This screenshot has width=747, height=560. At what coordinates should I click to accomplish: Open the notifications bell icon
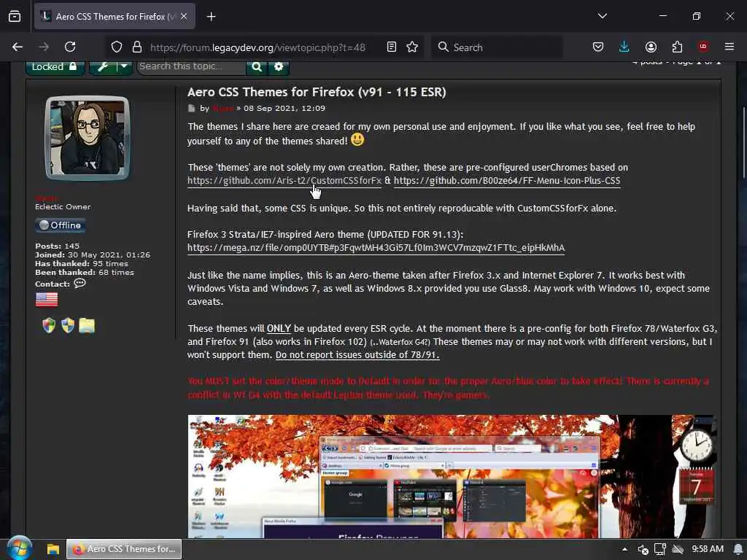(x=738, y=550)
